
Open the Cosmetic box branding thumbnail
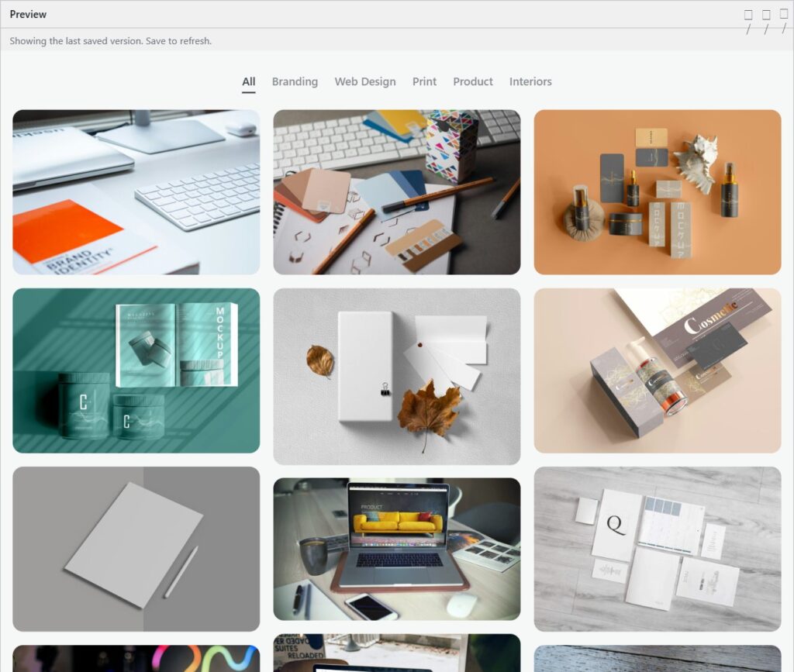click(x=658, y=370)
